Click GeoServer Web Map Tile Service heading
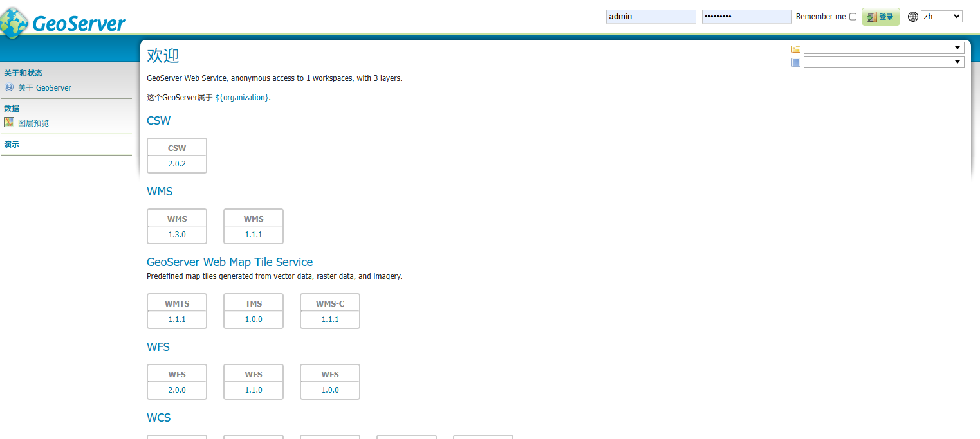The image size is (980, 439). pyautogui.click(x=230, y=262)
